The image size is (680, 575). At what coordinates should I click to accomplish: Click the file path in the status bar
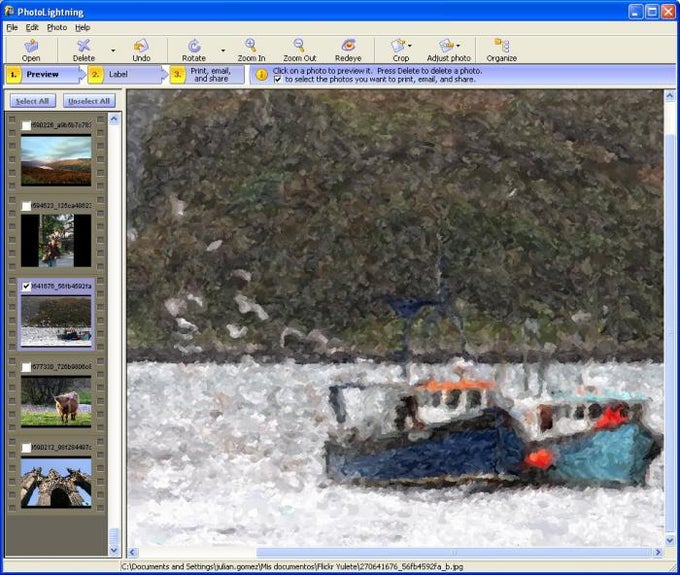[292, 566]
